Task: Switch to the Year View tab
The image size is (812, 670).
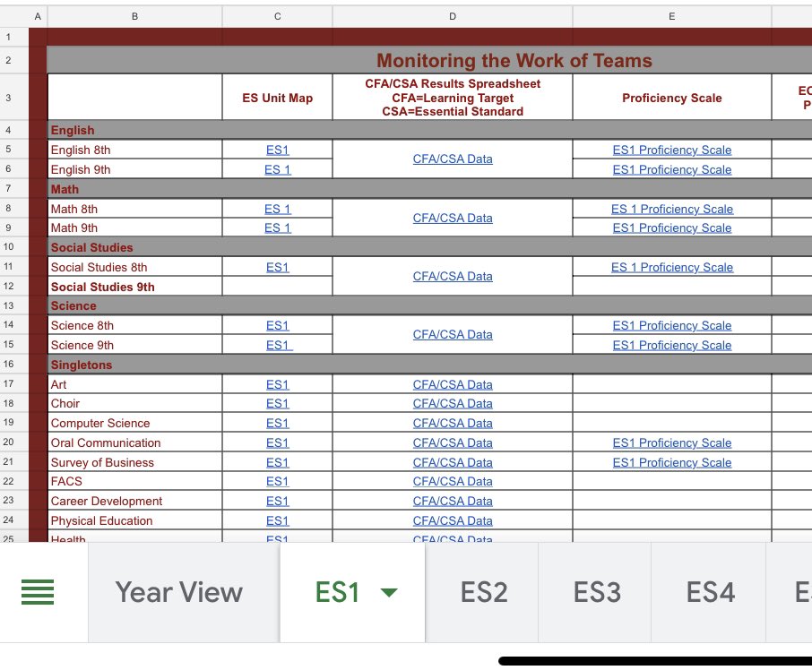Action: pos(178,592)
